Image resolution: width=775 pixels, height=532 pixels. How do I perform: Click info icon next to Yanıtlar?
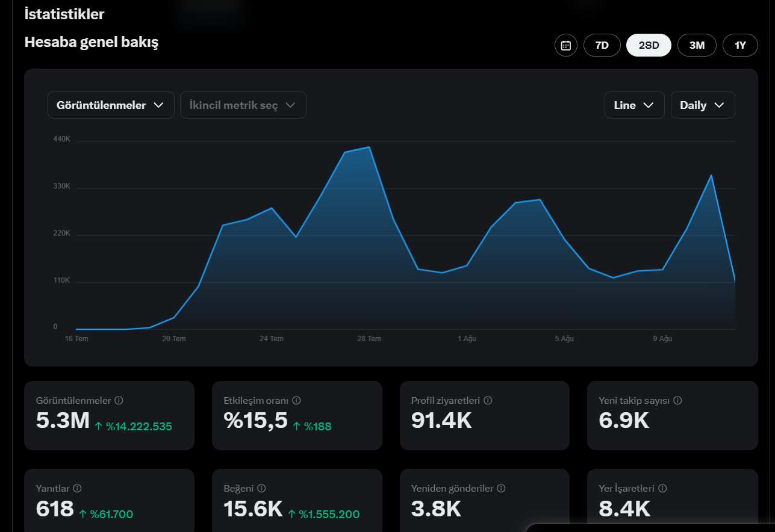(77, 489)
